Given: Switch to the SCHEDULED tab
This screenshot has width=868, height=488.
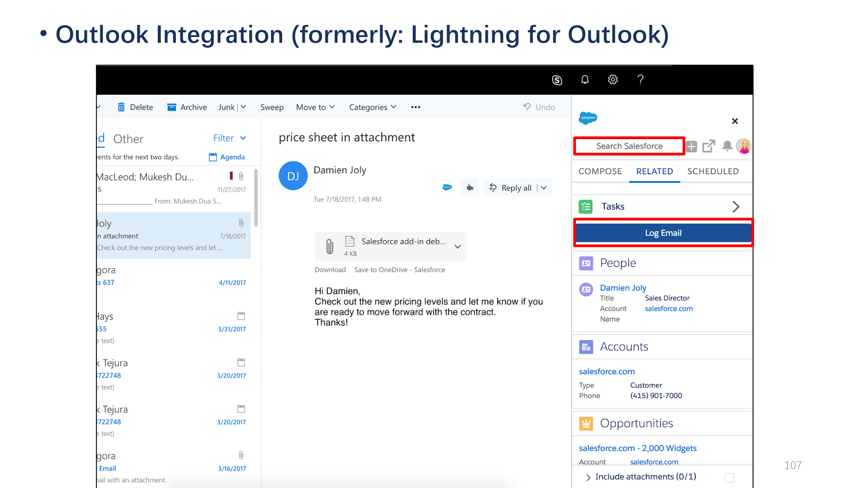Looking at the screenshot, I should pyautogui.click(x=713, y=171).
